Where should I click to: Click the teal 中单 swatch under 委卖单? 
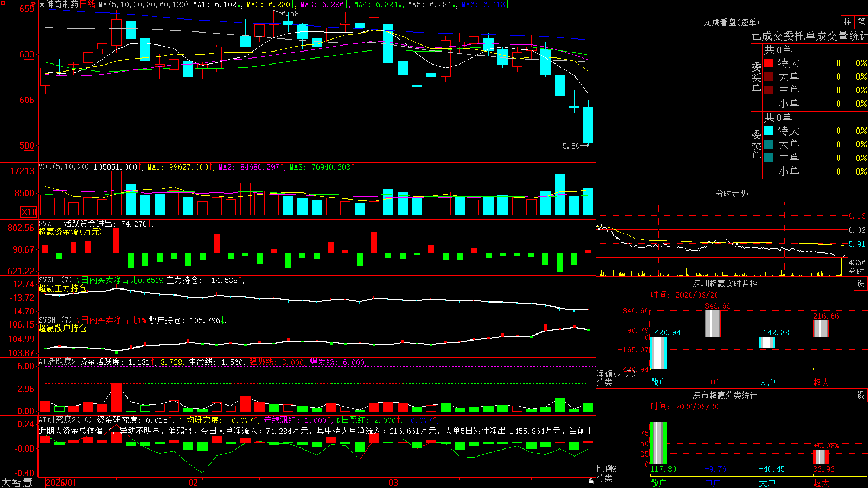pyautogui.click(x=768, y=158)
